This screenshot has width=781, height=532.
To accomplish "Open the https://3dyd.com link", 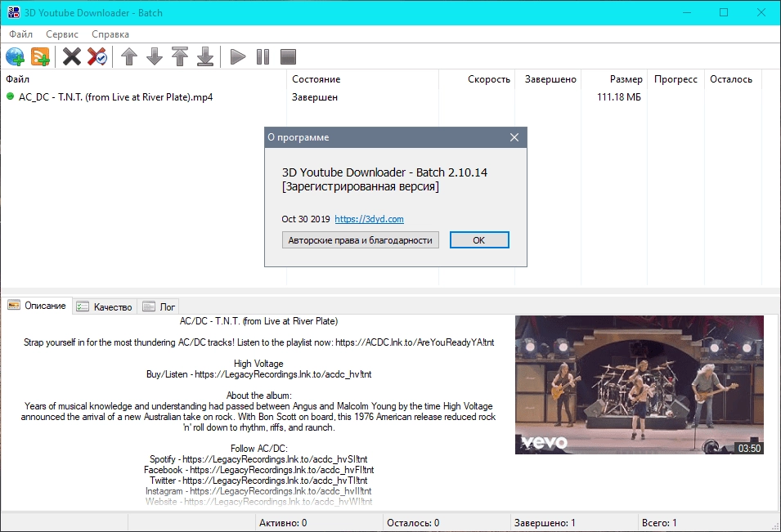I will pyautogui.click(x=369, y=219).
